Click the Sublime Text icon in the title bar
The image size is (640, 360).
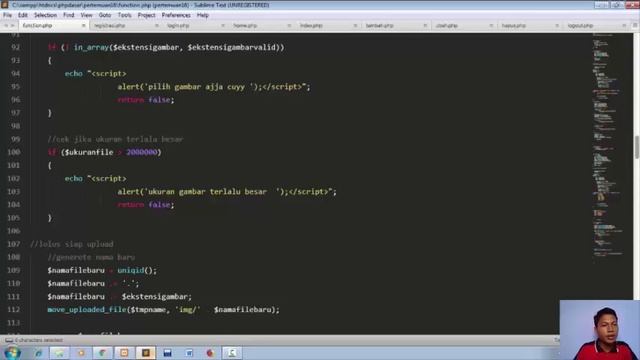tap(5, 5)
